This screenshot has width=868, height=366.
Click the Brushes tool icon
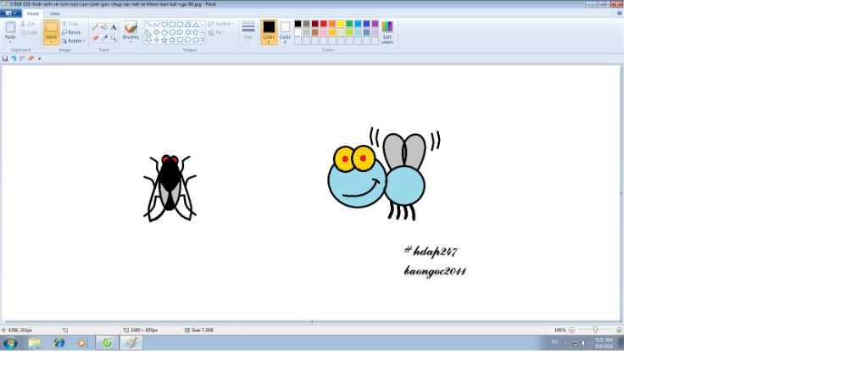point(131,28)
